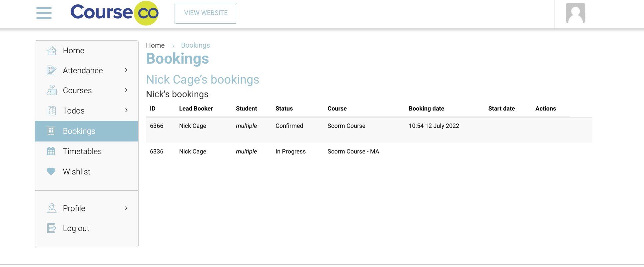The width and height of the screenshot is (644, 267).
Task: Click the CourseCo logo
Action: point(114,13)
